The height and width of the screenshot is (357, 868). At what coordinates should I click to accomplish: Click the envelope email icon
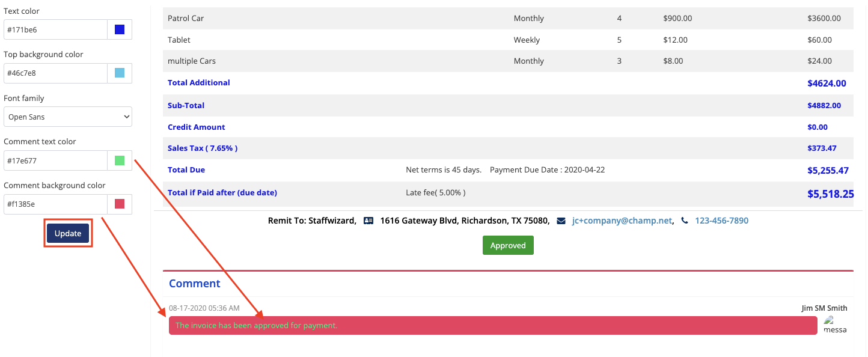pyautogui.click(x=561, y=221)
